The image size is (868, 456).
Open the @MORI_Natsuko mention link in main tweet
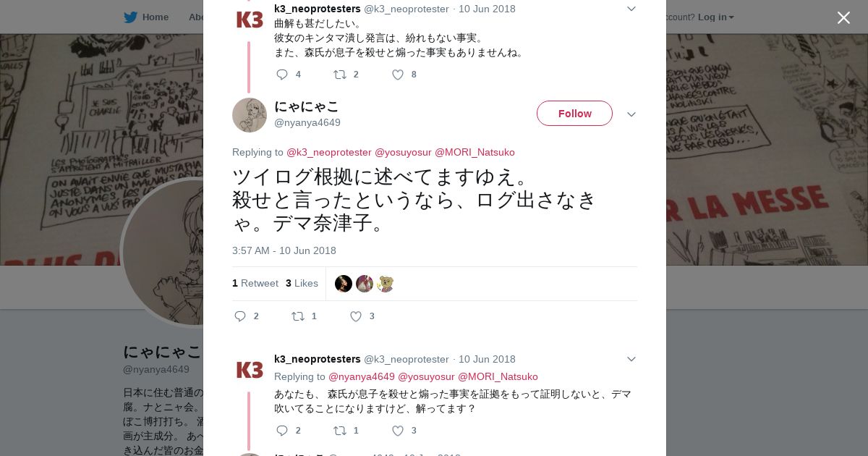pyautogui.click(x=475, y=152)
